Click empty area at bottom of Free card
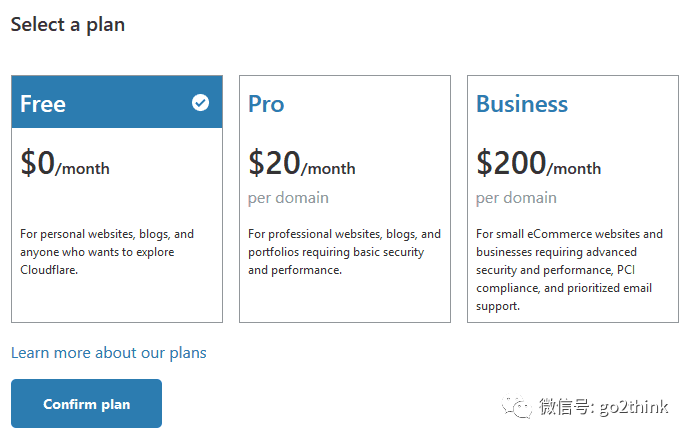Image resolution: width=689 pixels, height=438 pixels. [116, 302]
